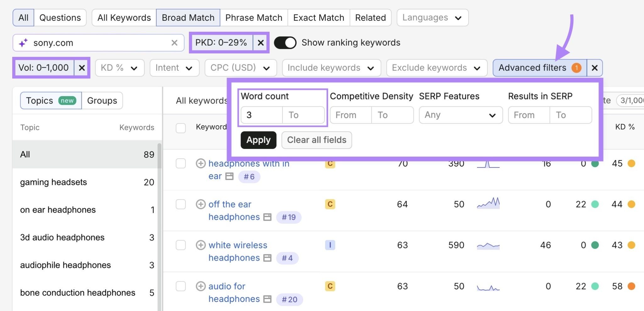Open SERP view for 'audio for headphones'
This screenshot has width=644, height=311.
(267, 299)
